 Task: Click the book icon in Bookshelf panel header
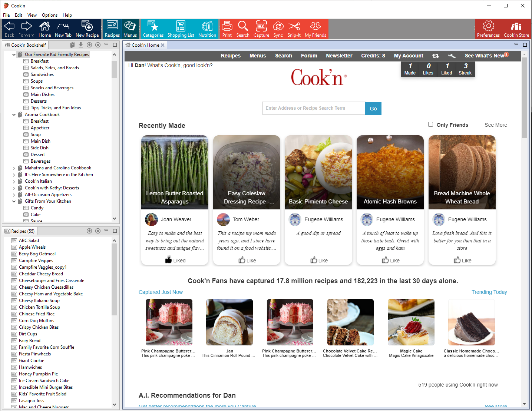tap(72, 45)
